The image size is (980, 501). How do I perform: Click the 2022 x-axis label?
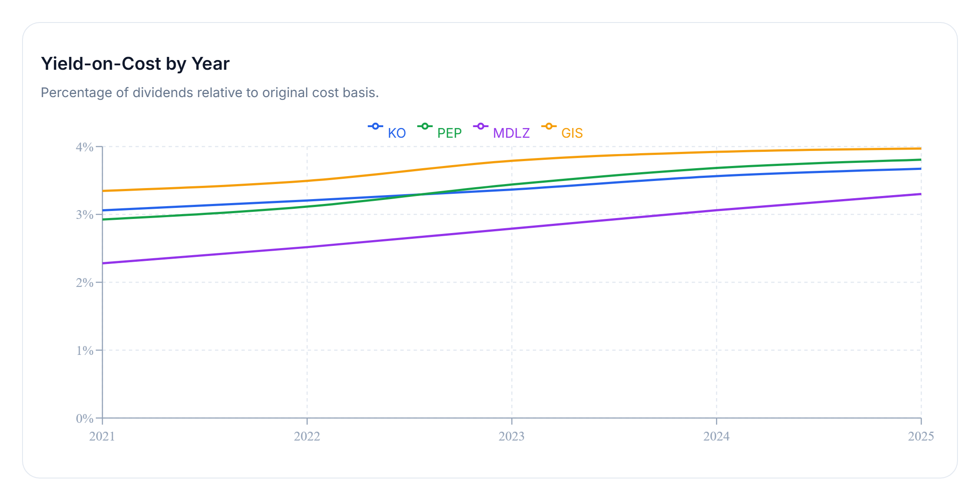click(x=307, y=436)
